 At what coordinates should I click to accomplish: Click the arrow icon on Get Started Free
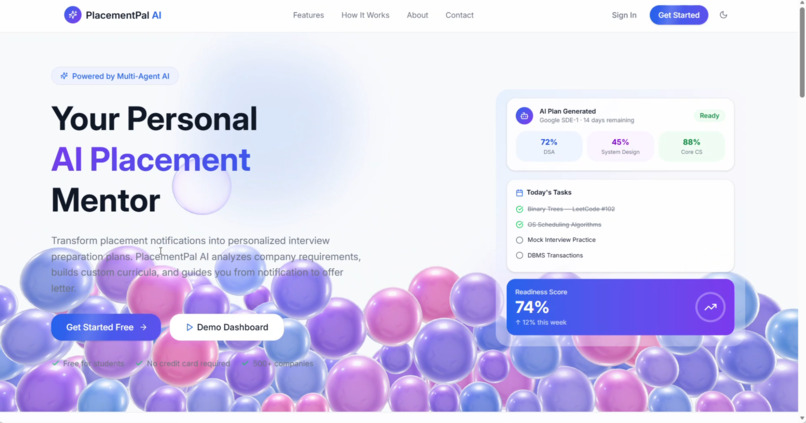[x=143, y=327]
